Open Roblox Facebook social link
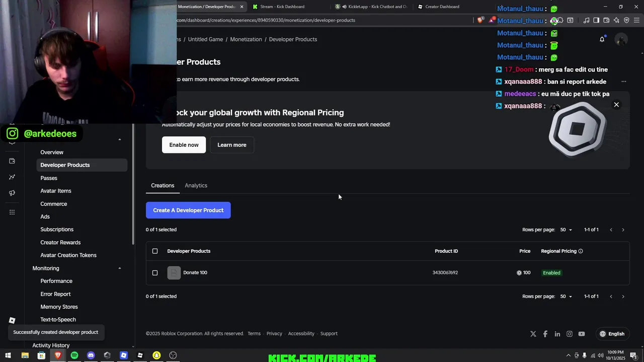 (x=545, y=334)
